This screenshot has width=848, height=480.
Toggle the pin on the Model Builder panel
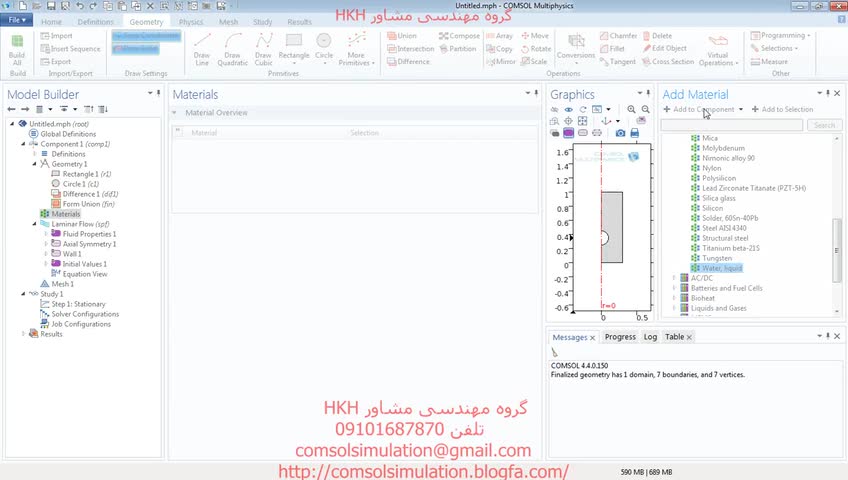point(158,94)
